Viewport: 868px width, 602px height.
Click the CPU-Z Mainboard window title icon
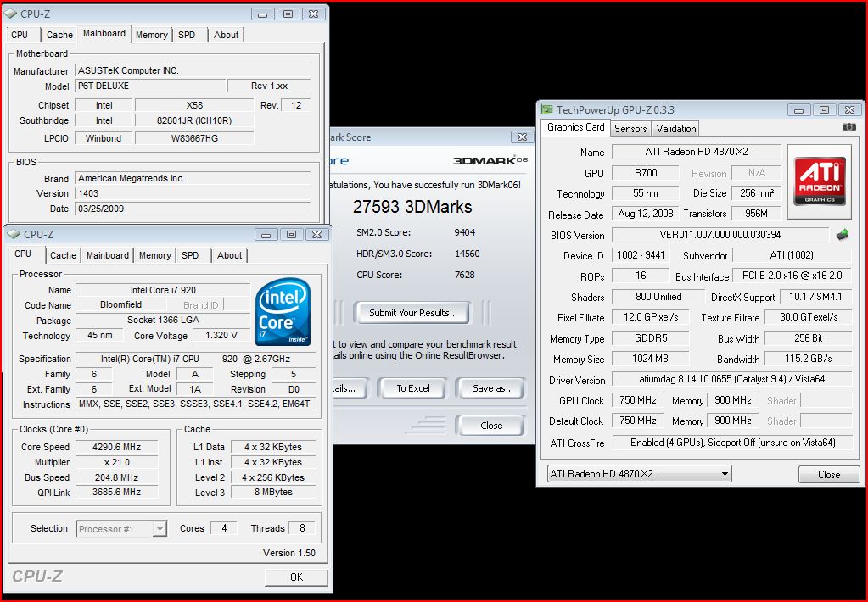coord(10,14)
